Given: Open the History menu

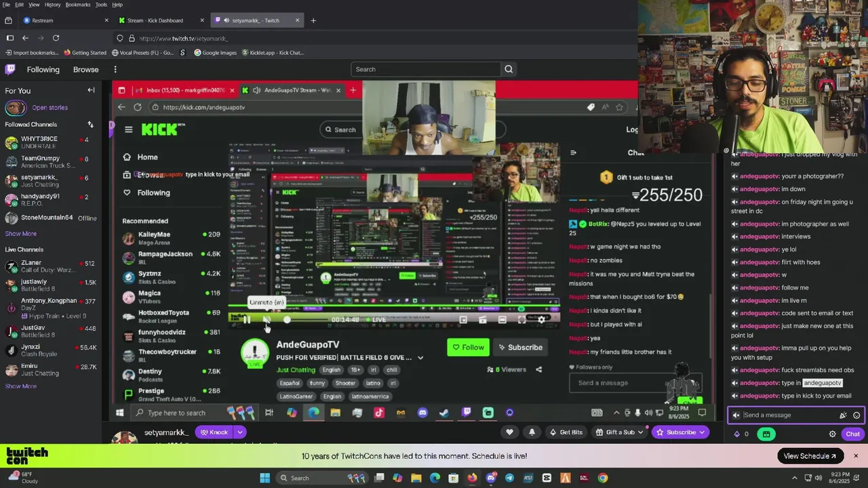Looking at the screenshot, I should [52, 4].
